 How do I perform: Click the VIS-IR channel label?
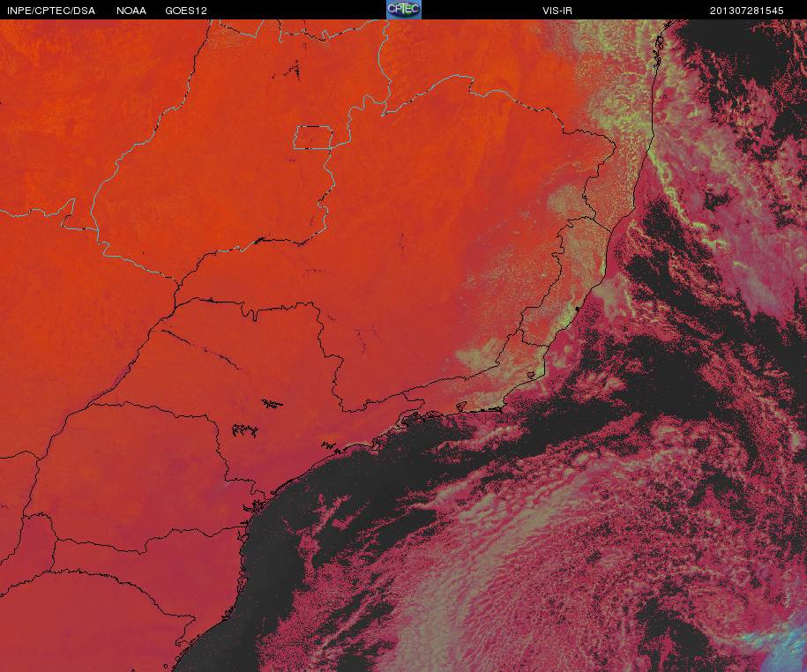point(557,11)
